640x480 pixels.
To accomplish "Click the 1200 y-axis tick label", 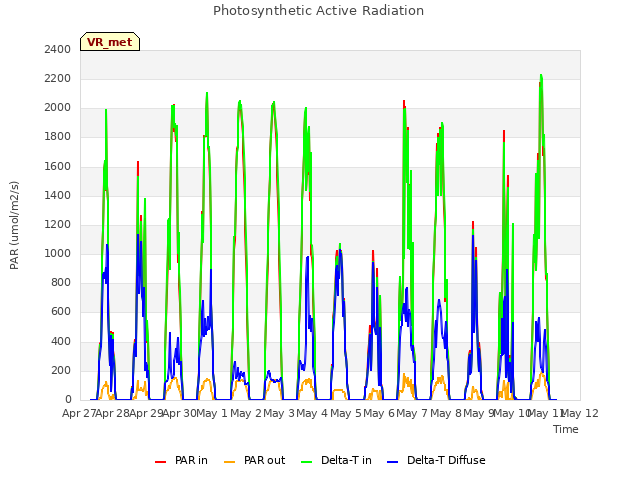I will point(58,224).
